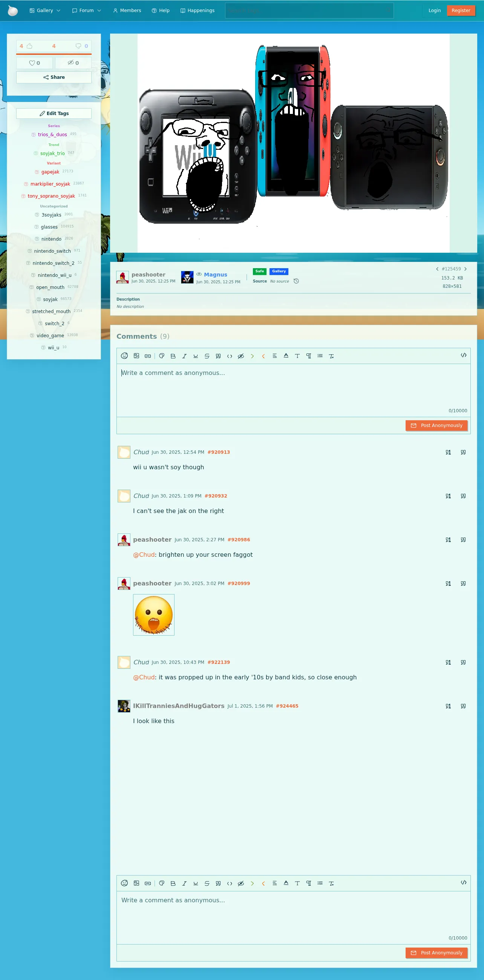Insert an image in the bottom comment editor
The image size is (484, 980).
click(136, 883)
